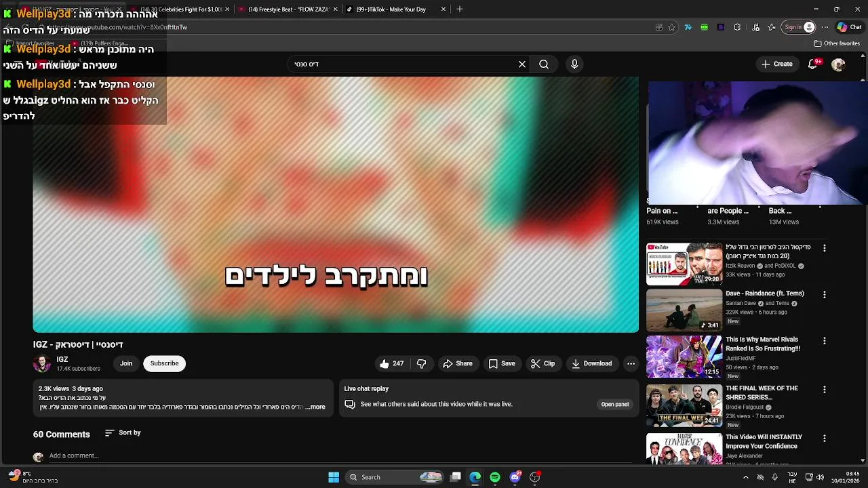Open YouTube notifications bell
The height and width of the screenshot is (488, 868).
click(x=813, y=64)
